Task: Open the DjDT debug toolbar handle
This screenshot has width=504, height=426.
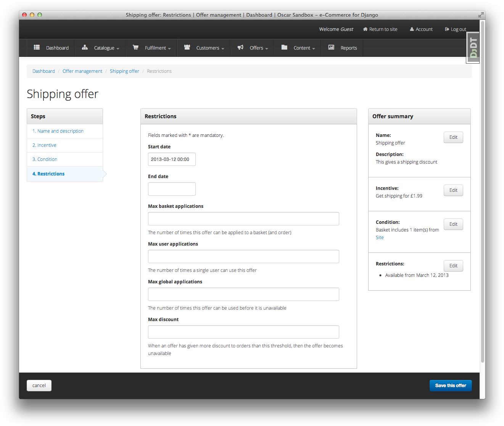Action: [473, 48]
